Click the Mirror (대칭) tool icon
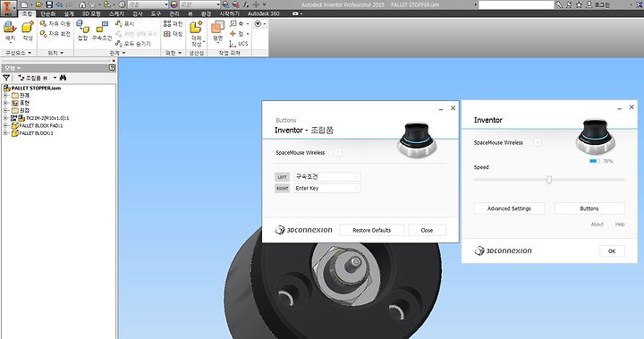The height and width of the screenshot is (339, 644). (173, 34)
